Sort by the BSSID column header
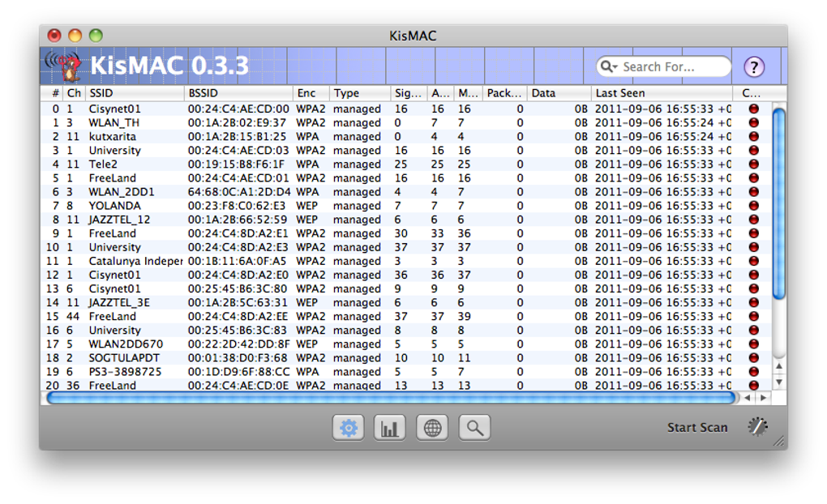 pyautogui.click(x=239, y=93)
